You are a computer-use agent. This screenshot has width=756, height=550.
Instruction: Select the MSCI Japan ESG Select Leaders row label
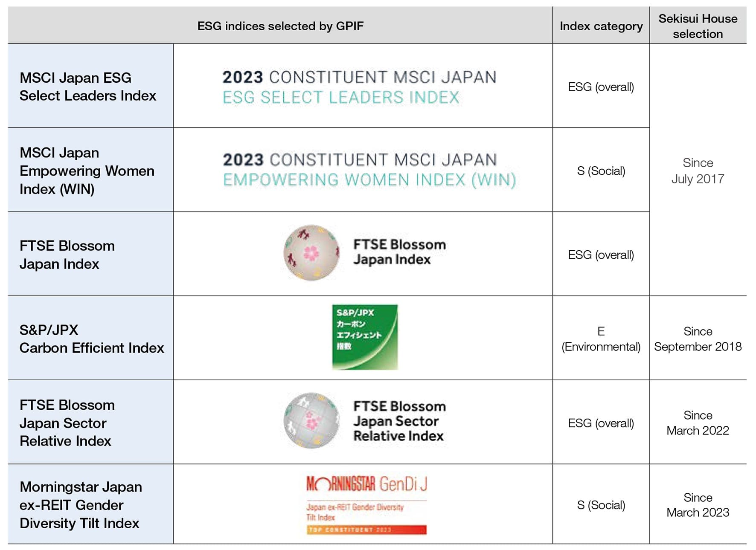coord(88,87)
